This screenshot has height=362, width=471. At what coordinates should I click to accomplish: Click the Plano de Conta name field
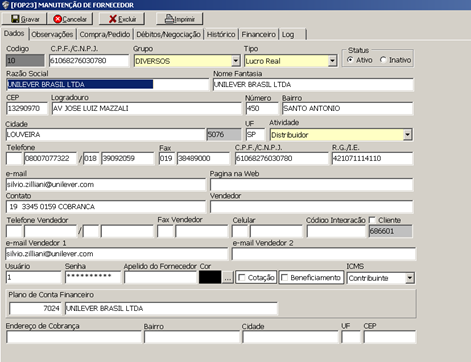tap(171, 308)
